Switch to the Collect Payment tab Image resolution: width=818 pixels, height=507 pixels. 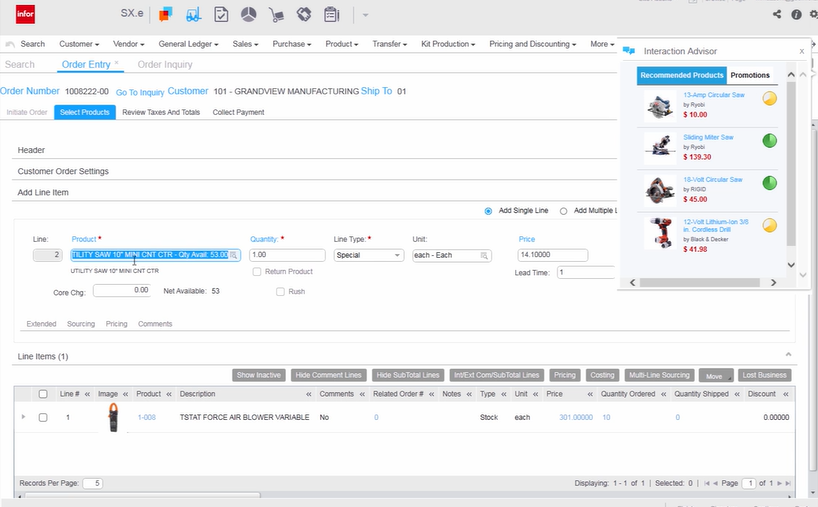click(238, 112)
